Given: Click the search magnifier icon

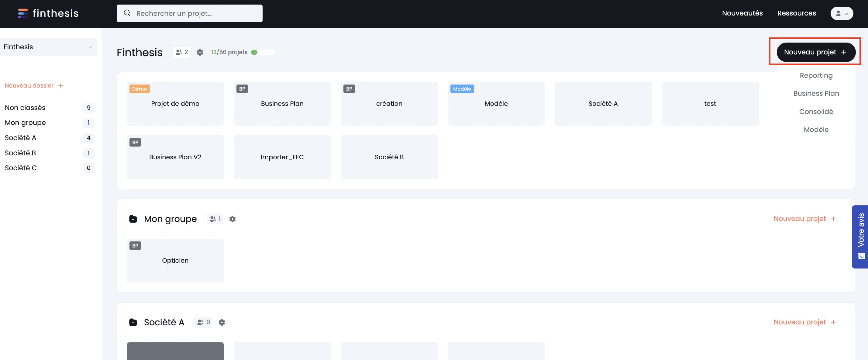Looking at the screenshot, I should pyautogui.click(x=127, y=13).
